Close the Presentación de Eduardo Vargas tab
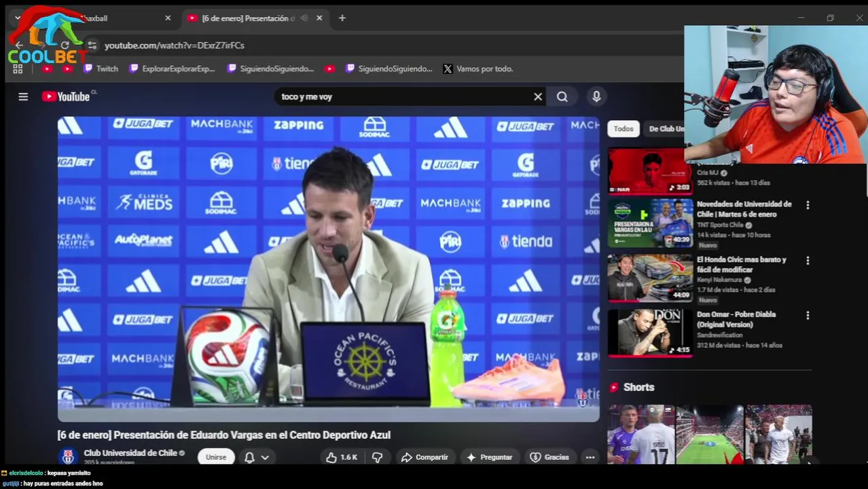The width and height of the screenshot is (868, 489). [x=319, y=18]
